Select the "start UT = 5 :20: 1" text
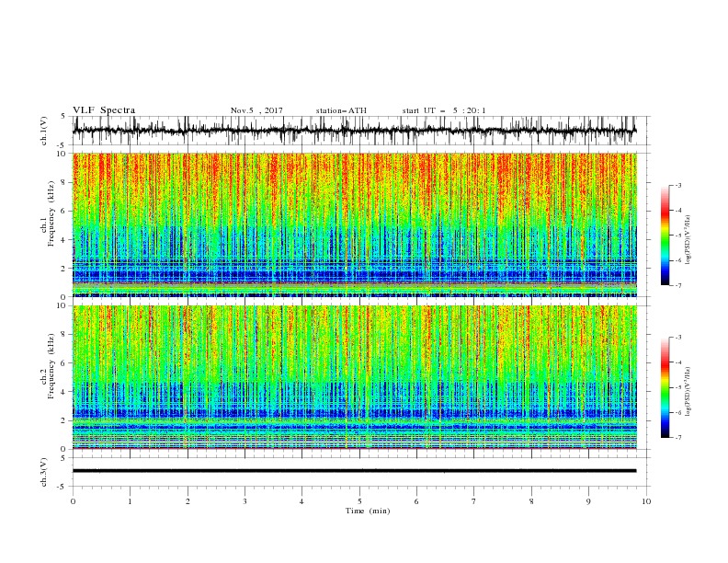Screen dimensions: 728x563 pyautogui.click(x=444, y=110)
